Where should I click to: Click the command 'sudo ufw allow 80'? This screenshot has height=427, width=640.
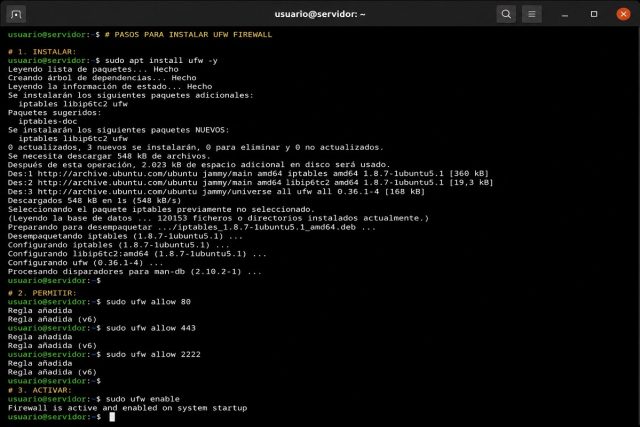(x=149, y=302)
